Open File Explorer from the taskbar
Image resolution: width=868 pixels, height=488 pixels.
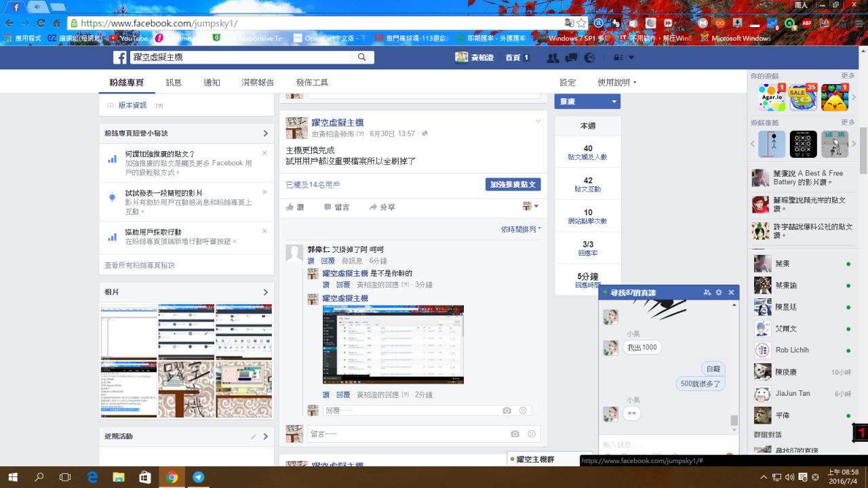click(119, 477)
